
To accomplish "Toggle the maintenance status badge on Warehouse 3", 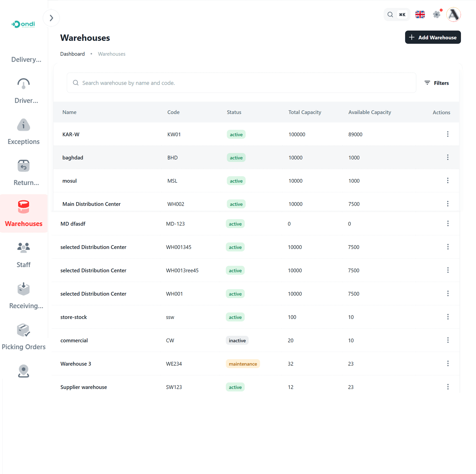I will [243, 363].
